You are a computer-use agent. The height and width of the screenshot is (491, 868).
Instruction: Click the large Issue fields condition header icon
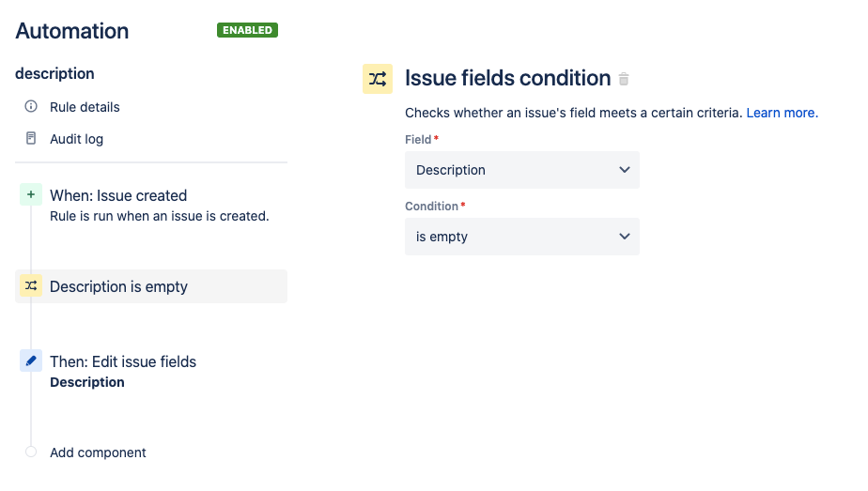tap(378, 79)
